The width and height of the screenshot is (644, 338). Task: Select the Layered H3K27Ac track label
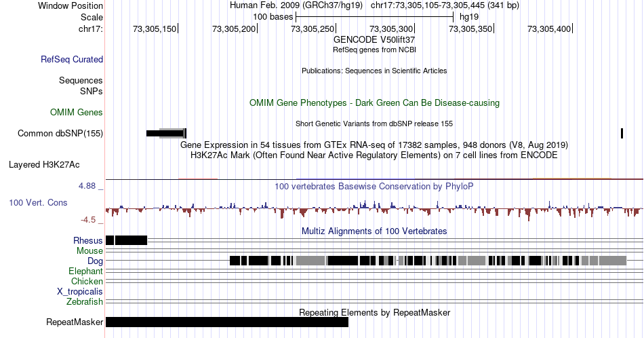pos(44,164)
